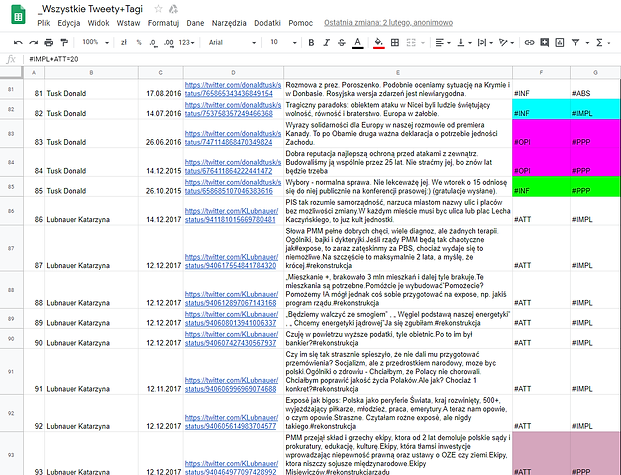Print the spreadsheet

[x=48, y=42]
